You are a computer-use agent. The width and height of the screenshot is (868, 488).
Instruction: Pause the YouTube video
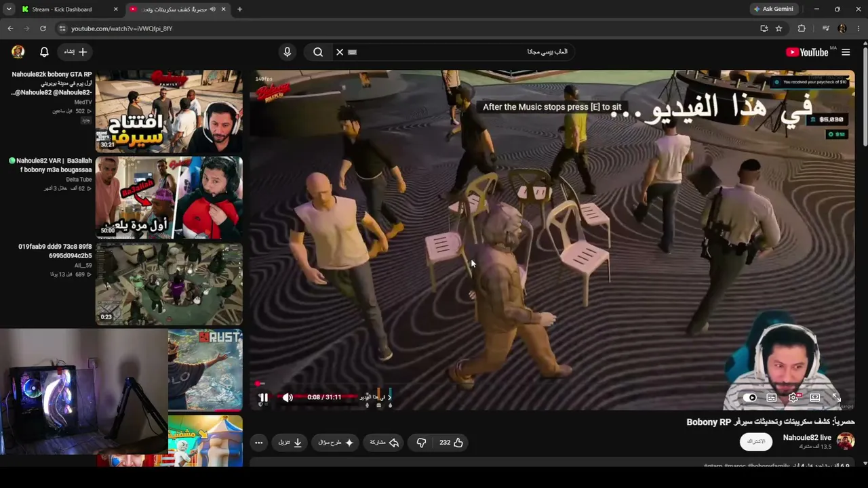[x=264, y=398]
